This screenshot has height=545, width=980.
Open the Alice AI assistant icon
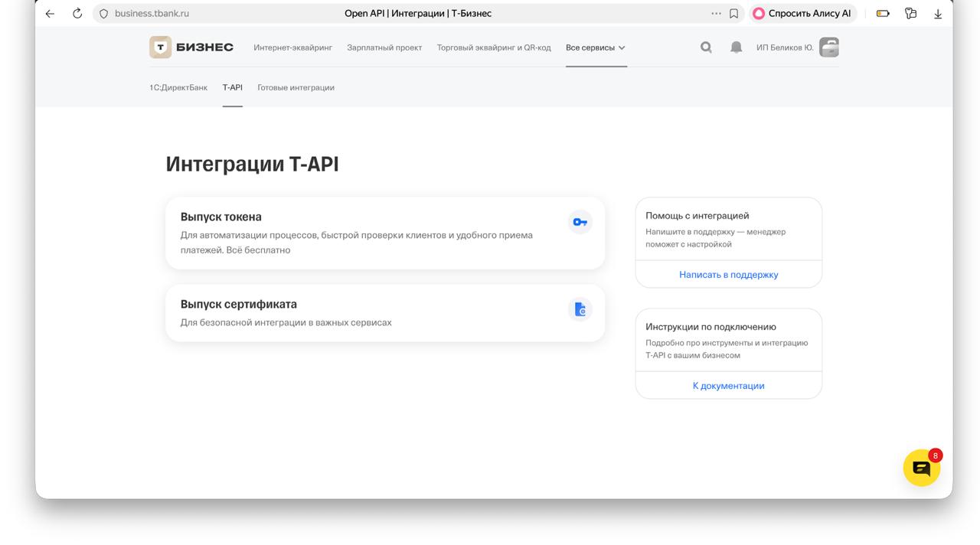click(759, 13)
